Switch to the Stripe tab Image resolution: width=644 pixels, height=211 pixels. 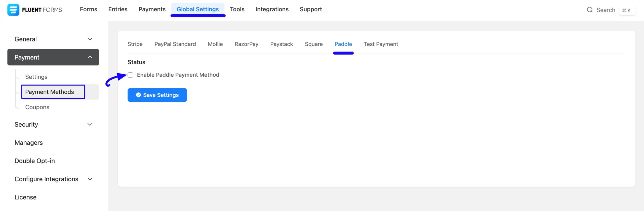(x=135, y=44)
